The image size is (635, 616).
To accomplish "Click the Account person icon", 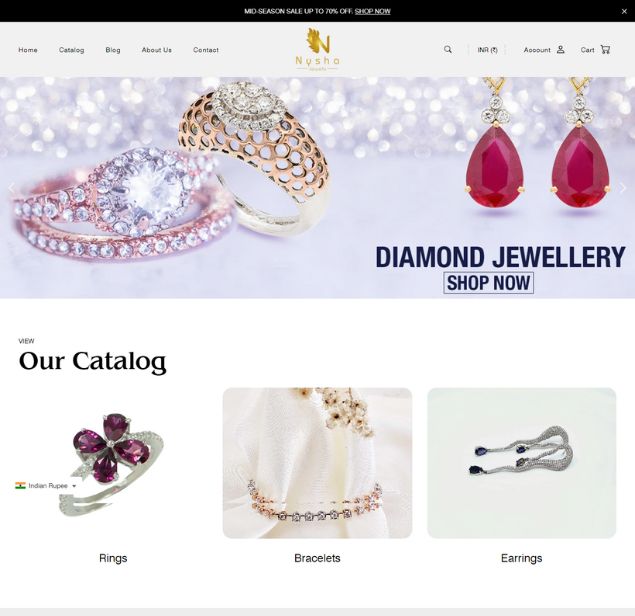I will (x=560, y=49).
